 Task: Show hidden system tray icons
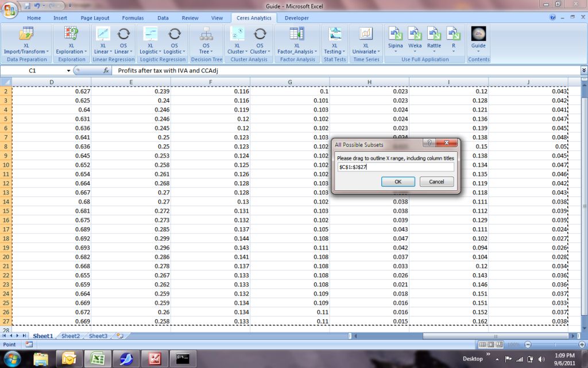pos(497,359)
